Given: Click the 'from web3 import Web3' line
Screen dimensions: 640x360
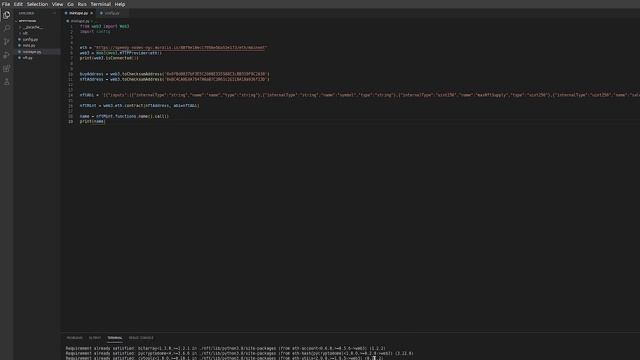Looking at the screenshot, I should click(104, 26).
